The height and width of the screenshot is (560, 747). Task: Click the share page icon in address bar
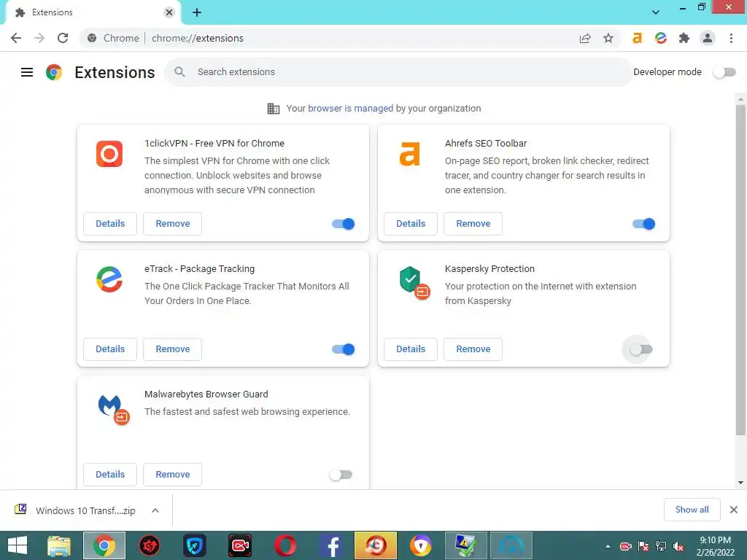pyautogui.click(x=585, y=38)
